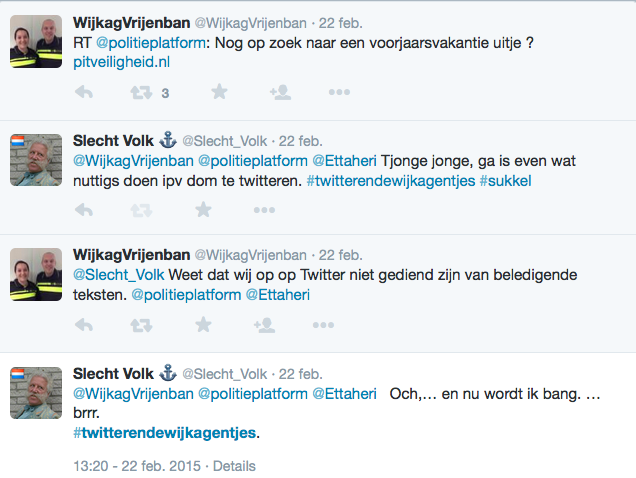Viewport: 636px width, 478px height.
Task: Favorite the first WijkagVrijenban tweet with star
Action: click(x=217, y=93)
